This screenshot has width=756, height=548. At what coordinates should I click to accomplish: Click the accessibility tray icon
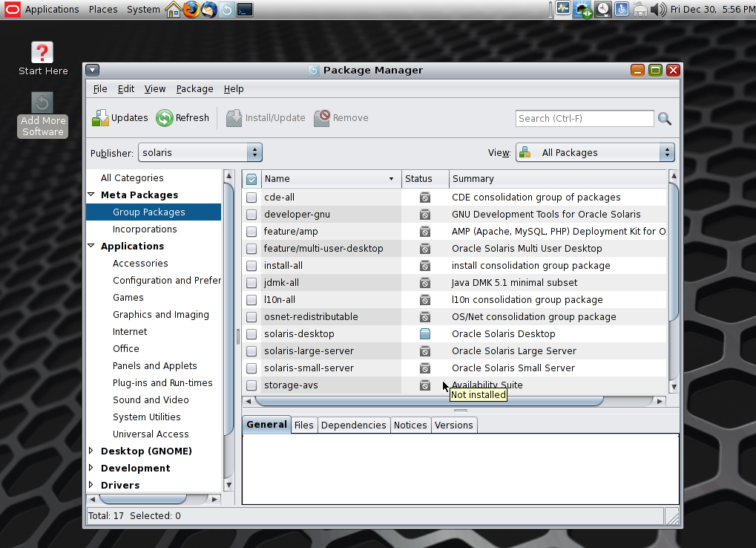coord(622,9)
